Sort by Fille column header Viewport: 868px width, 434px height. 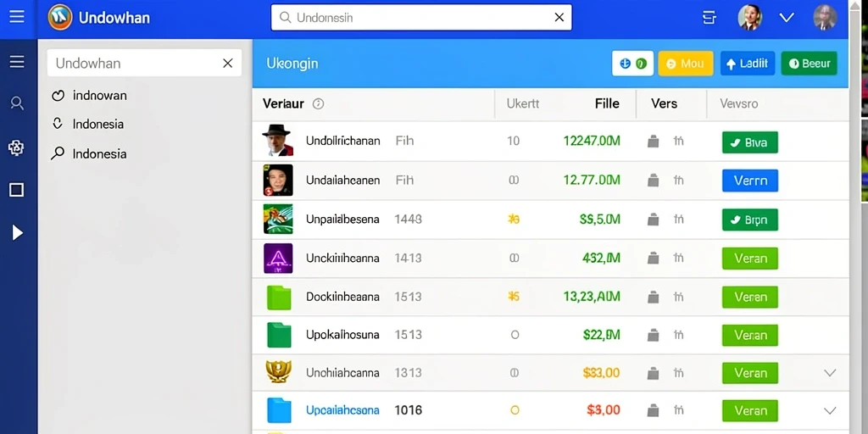tap(607, 103)
